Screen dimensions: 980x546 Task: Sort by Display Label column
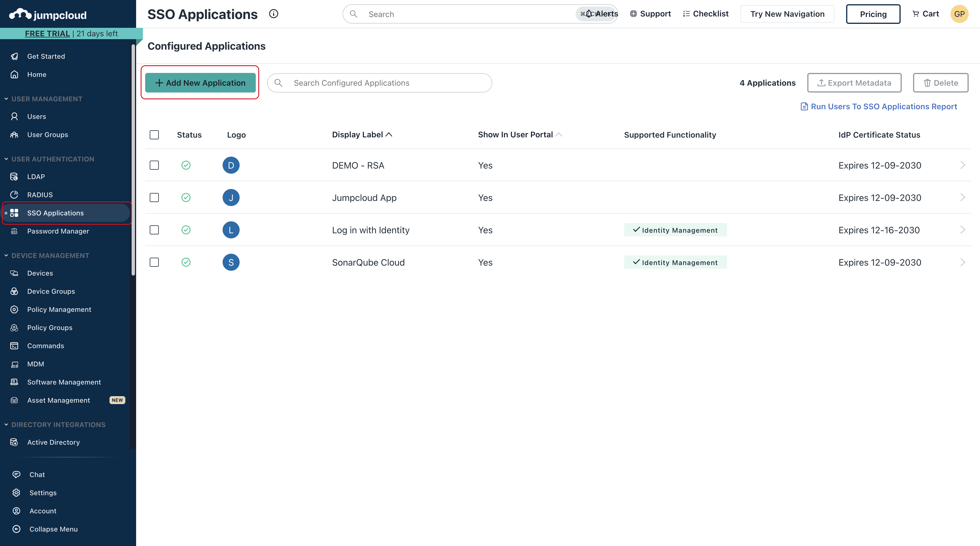tap(362, 135)
